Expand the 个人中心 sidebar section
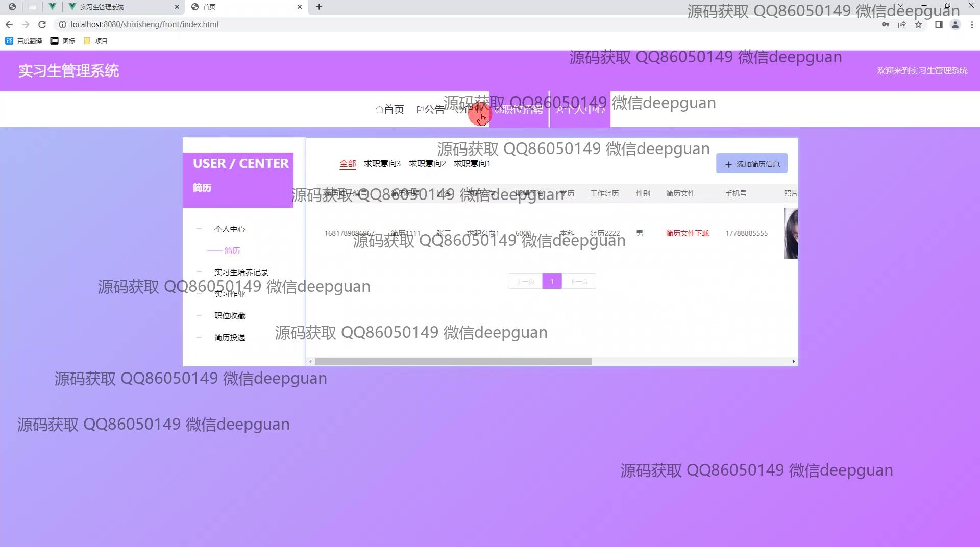The height and width of the screenshot is (547, 980). 229,229
